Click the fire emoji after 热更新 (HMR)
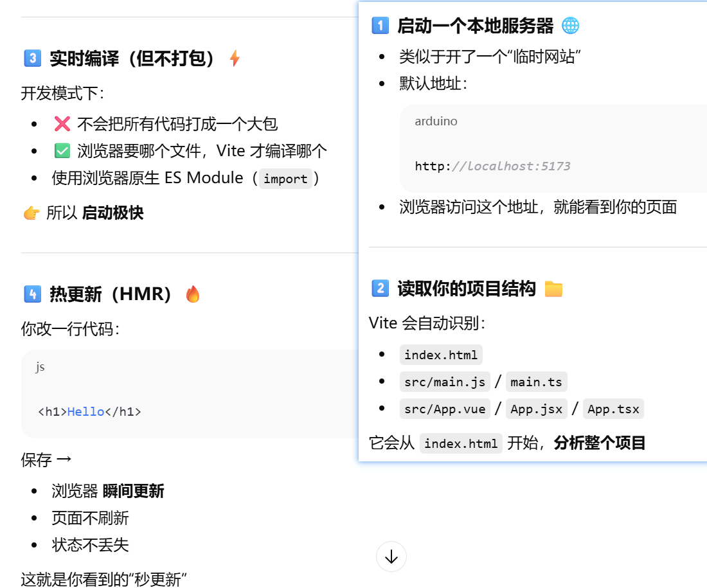 point(193,294)
